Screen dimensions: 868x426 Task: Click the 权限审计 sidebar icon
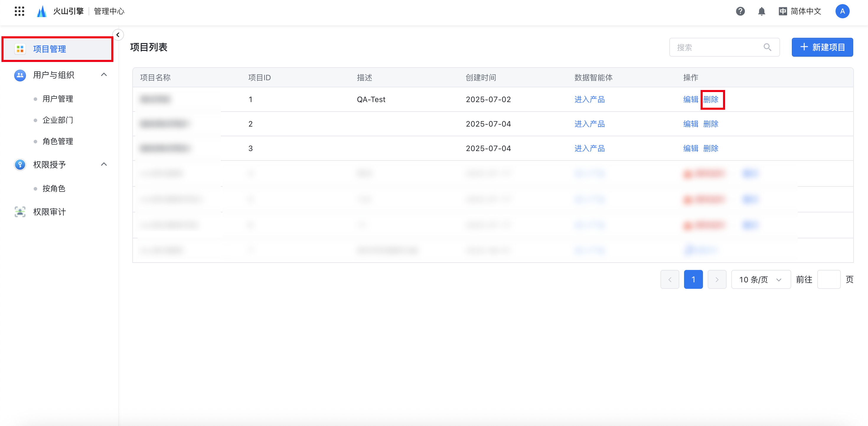point(20,212)
